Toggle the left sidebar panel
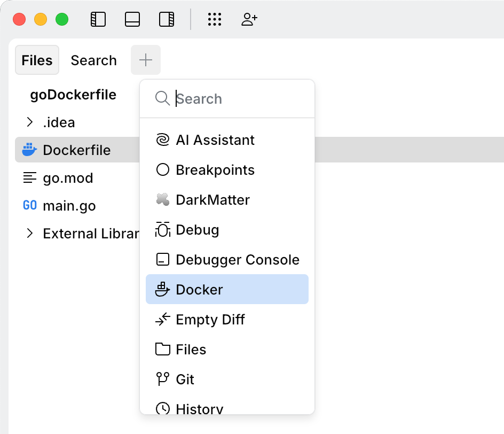Viewport: 504px width, 434px height. tap(98, 19)
